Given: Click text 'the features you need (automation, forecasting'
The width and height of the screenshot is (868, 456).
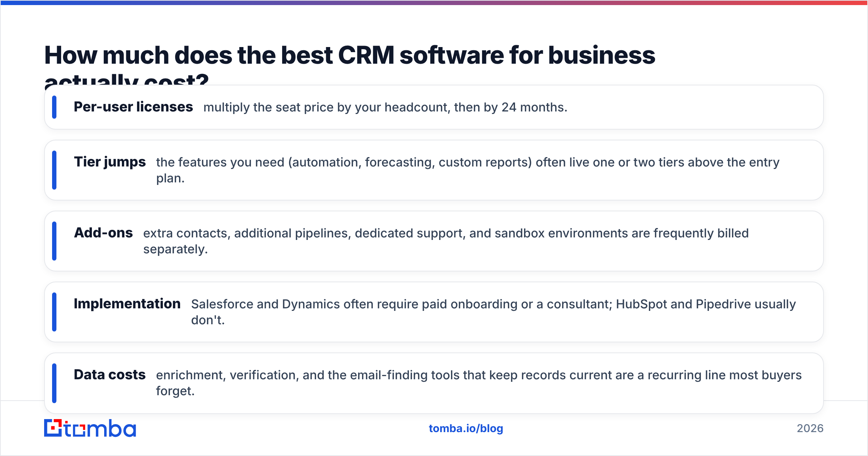Looking at the screenshot, I should tap(295, 162).
